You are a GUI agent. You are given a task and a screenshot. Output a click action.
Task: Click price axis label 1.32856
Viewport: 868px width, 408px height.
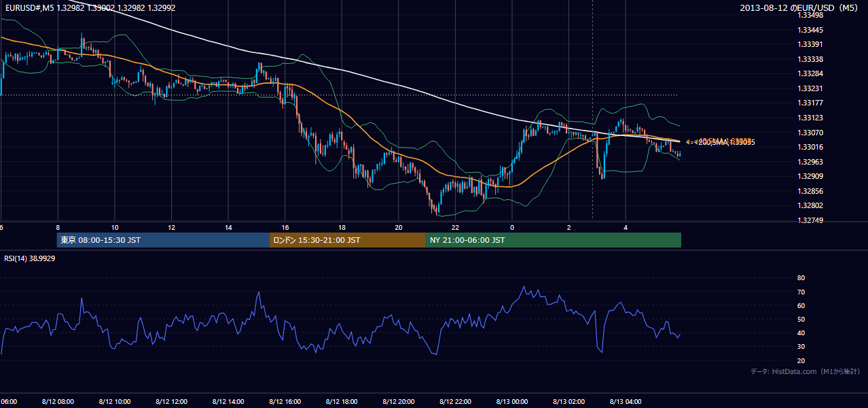[x=811, y=191]
